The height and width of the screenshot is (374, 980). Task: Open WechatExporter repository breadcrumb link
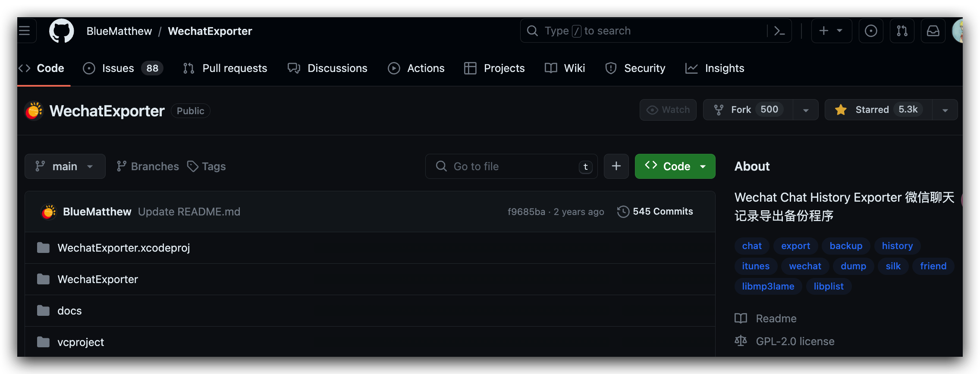[210, 31]
